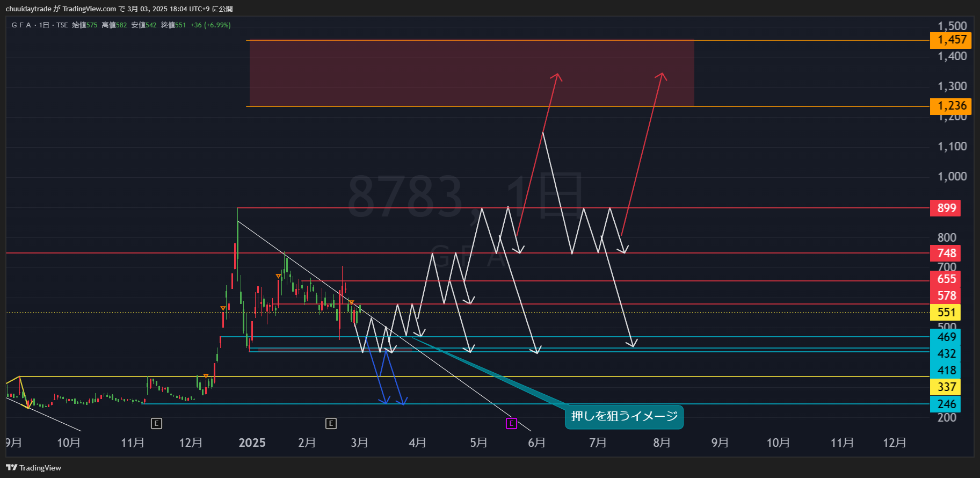This screenshot has width=980, height=478.
Task: Select the shaded red target zone rectangle
Action: click(x=471, y=73)
